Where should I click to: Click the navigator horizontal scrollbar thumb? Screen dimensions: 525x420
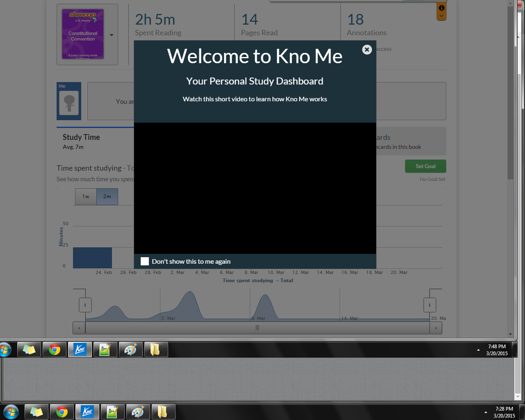258,328
